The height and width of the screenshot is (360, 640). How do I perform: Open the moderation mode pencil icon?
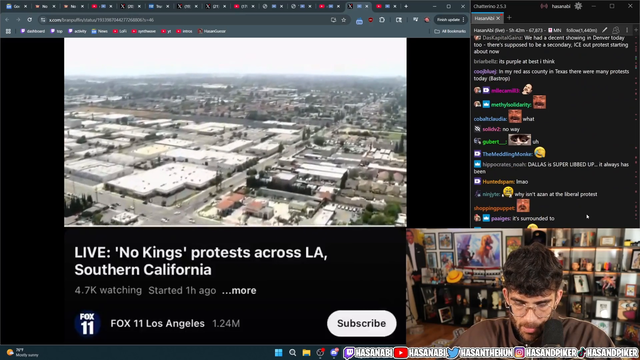coord(604,30)
